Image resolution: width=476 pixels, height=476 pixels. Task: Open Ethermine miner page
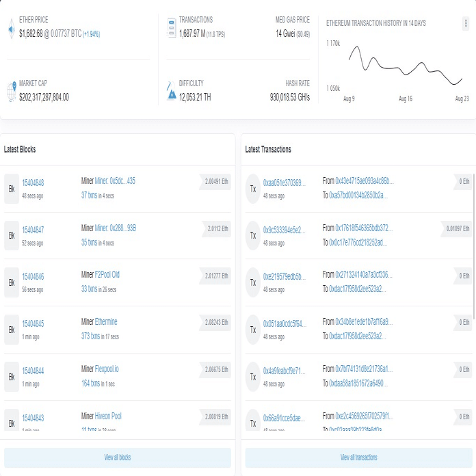pyautogui.click(x=106, y=321)
